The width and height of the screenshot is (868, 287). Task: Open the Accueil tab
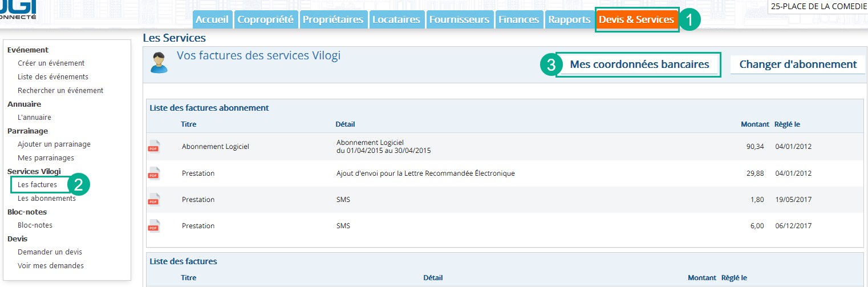[212, 19]
